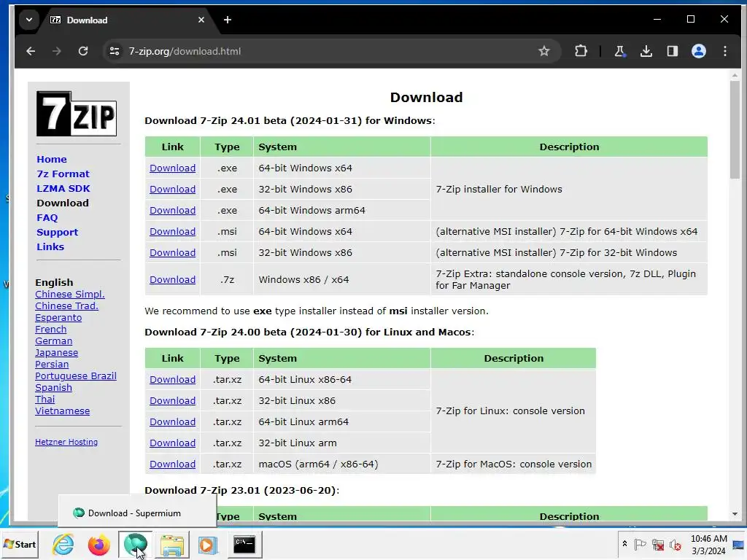
Task: Open the profile avatar icon
Action: [698, 51]
